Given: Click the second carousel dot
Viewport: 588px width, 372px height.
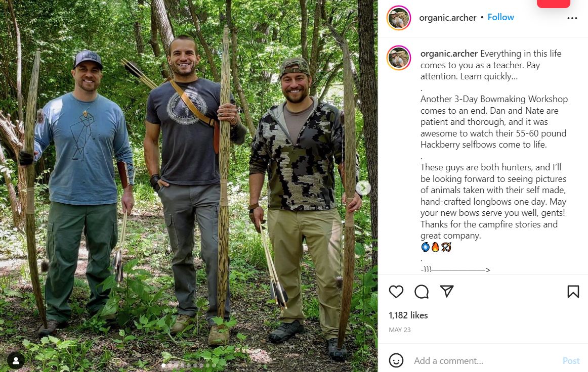Looking at the screenshot, I should pyautogui.click(x=170, y=365).
